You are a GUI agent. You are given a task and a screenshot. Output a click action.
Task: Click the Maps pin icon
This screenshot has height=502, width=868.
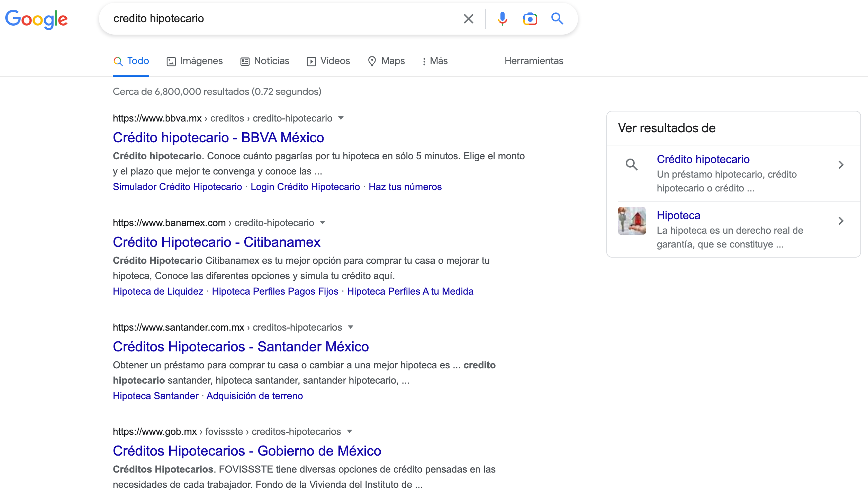pos(372,61)
